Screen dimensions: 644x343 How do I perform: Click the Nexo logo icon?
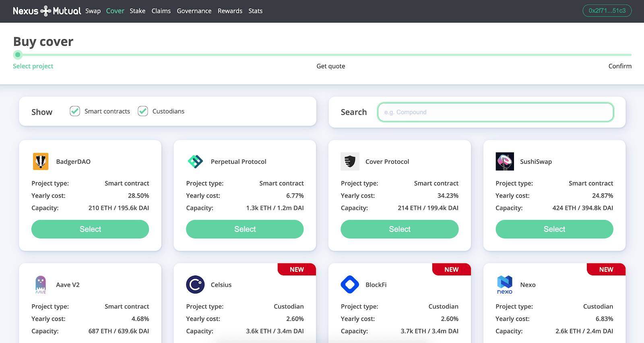[505, 285]
